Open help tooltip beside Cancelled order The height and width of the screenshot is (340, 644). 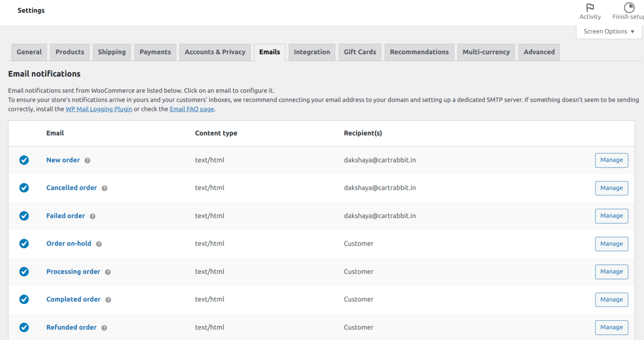tap(104, 188)
